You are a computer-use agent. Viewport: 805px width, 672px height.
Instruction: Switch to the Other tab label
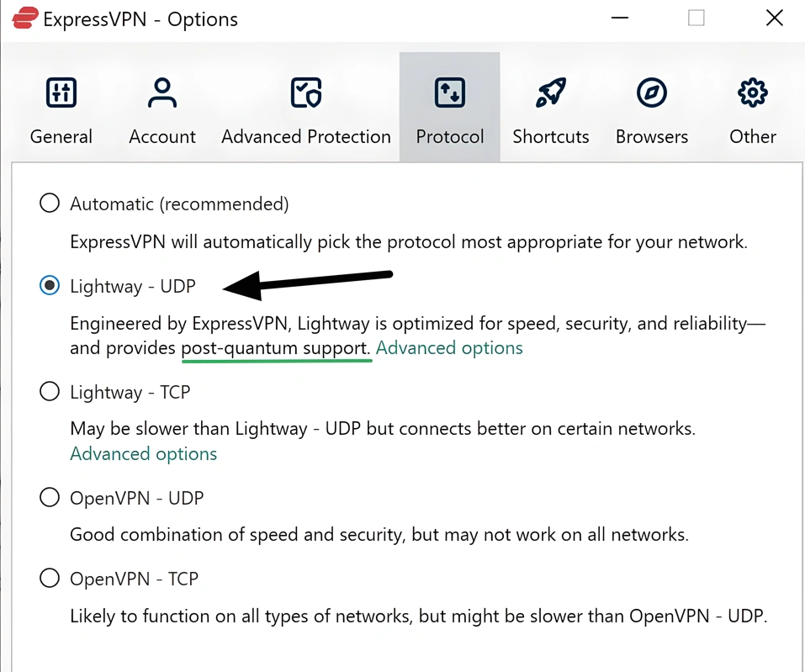coord(753,136)
